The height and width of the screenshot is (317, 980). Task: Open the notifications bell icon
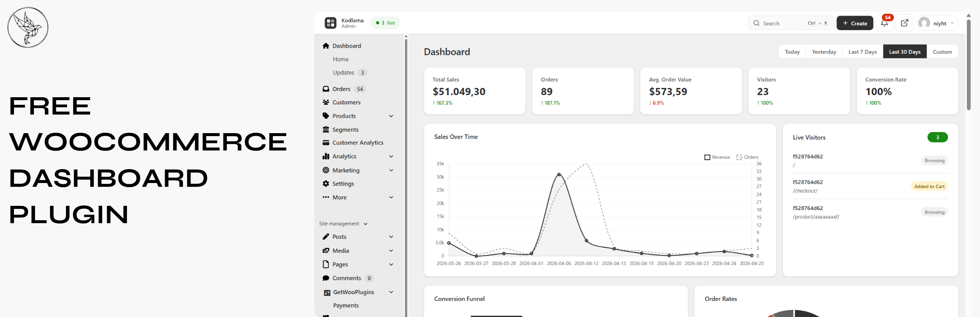[x=884, y=23]
